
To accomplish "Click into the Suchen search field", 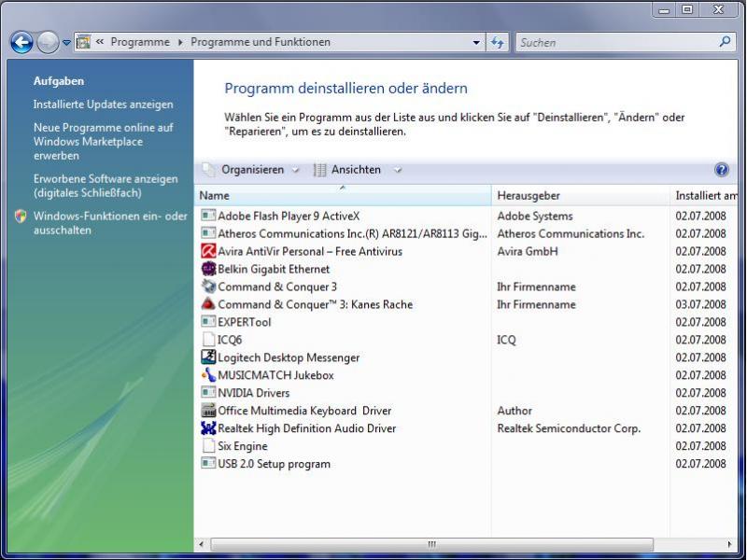I will (x=616, y=42).
